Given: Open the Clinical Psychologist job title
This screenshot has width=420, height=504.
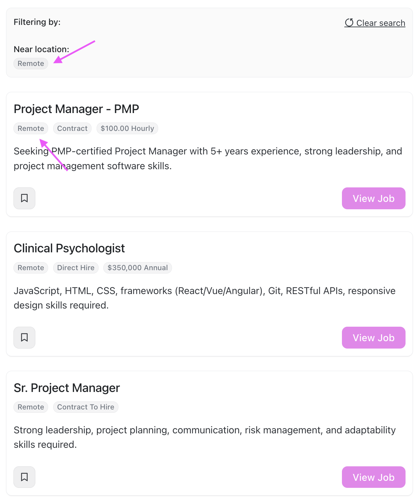Looking at the screenshot, I should pos(69,248).
